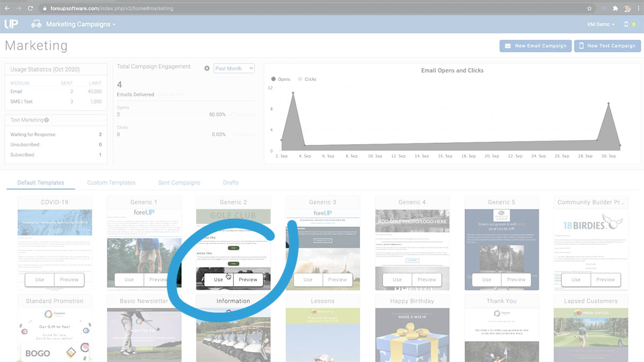Preview the Generic 5 template

516,279
